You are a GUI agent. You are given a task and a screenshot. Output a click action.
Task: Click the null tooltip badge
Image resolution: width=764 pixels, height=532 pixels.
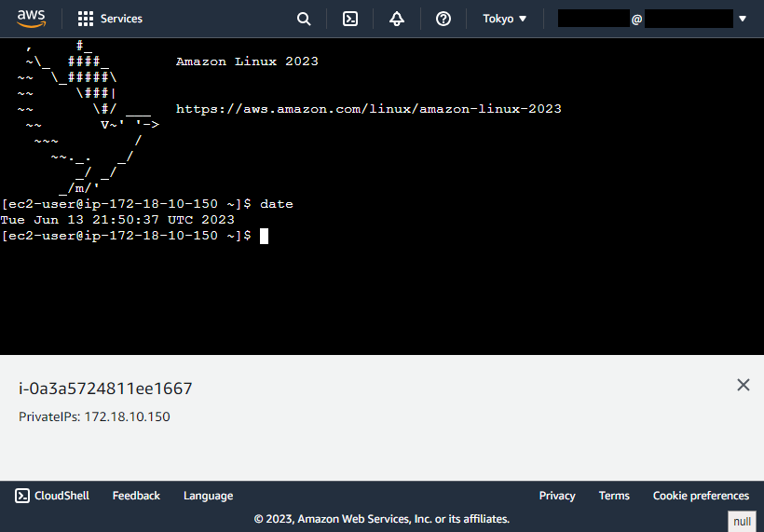click(x=742, y=521)
